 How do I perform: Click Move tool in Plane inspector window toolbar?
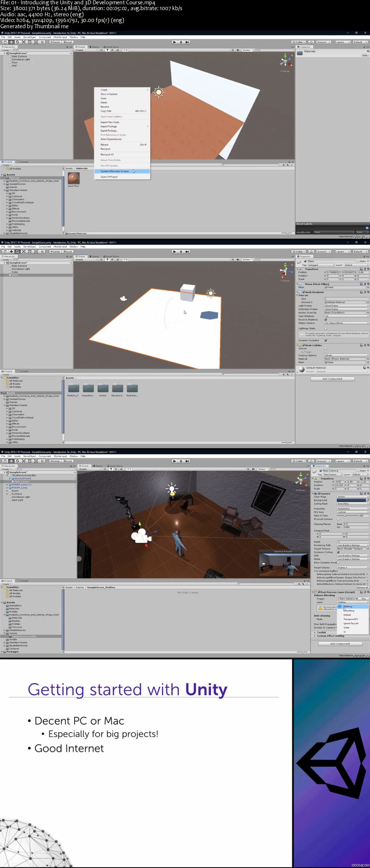[11, 251]
